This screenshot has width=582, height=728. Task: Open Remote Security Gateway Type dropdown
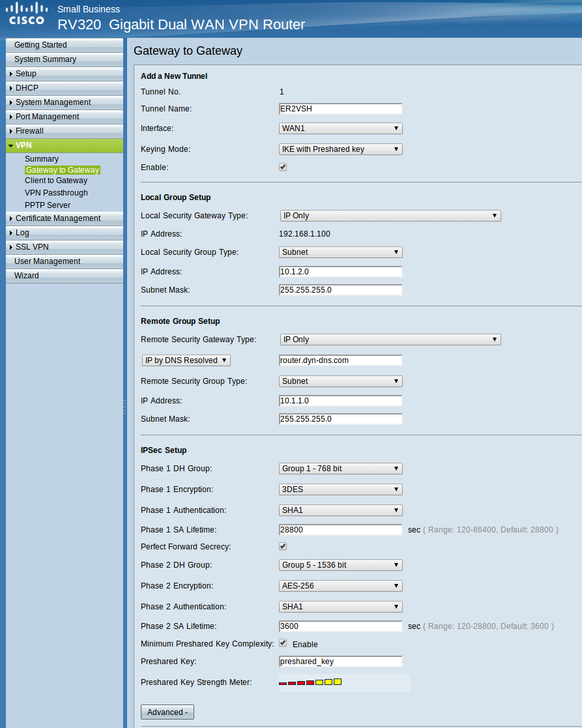390,340
